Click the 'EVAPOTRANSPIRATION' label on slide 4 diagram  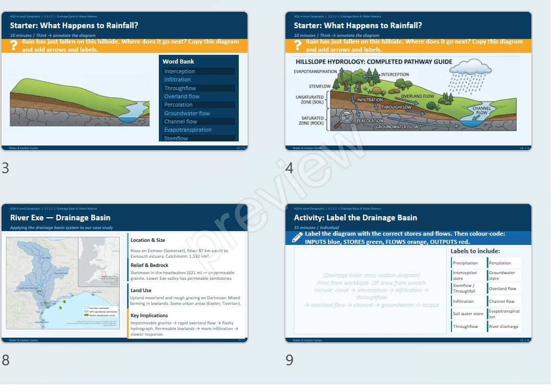(316, 71)
